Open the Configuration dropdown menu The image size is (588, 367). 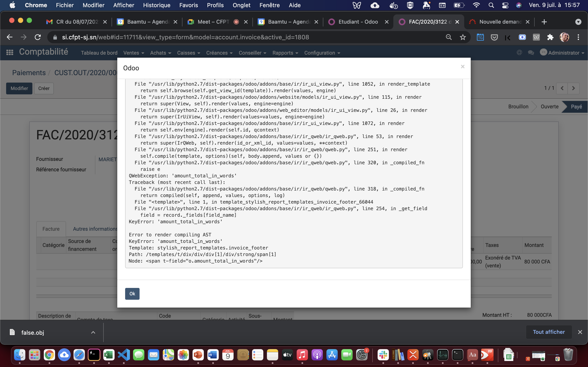click(x=322, y=53)
